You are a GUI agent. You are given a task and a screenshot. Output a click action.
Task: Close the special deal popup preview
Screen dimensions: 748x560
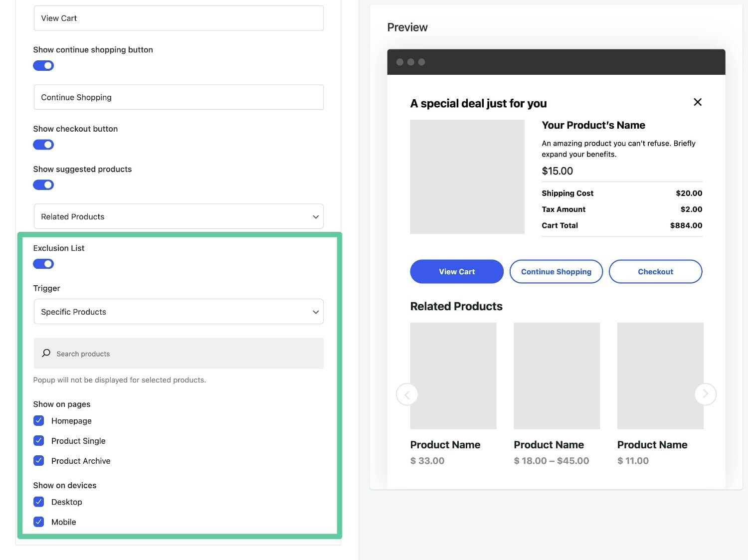698,102
